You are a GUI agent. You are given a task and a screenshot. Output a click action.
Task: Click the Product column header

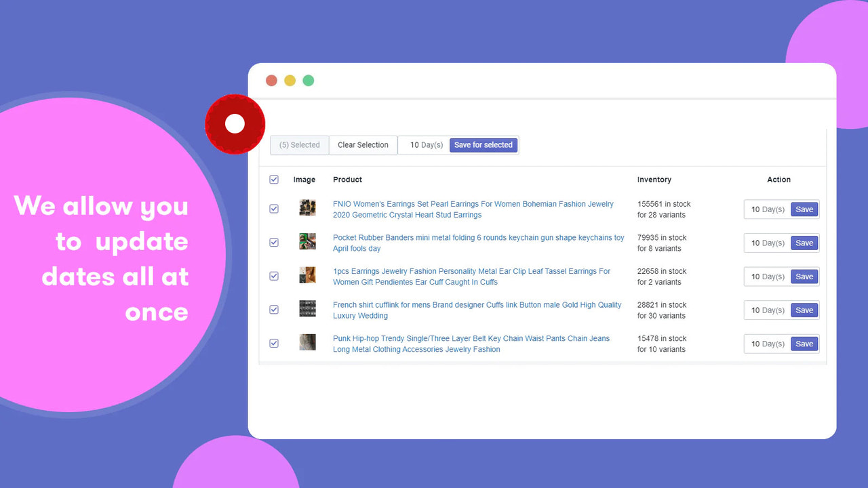pos(347,180)
